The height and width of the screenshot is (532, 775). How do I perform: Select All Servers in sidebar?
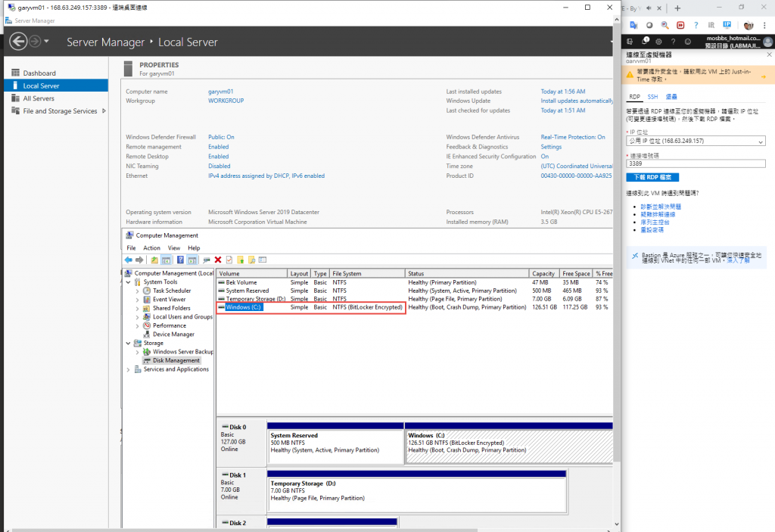point(39,98)
